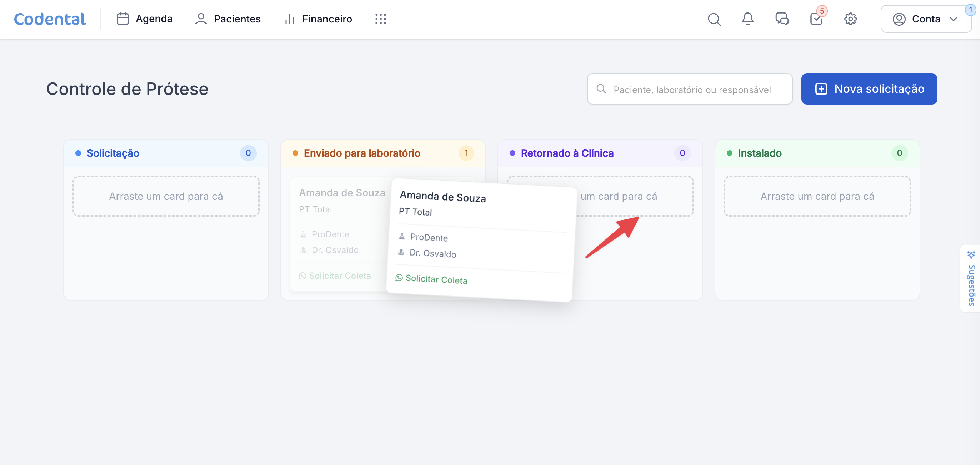Click Enviado para laboratório count badge
This screenshot has height=465, width=980.
[x=466, y=153]
